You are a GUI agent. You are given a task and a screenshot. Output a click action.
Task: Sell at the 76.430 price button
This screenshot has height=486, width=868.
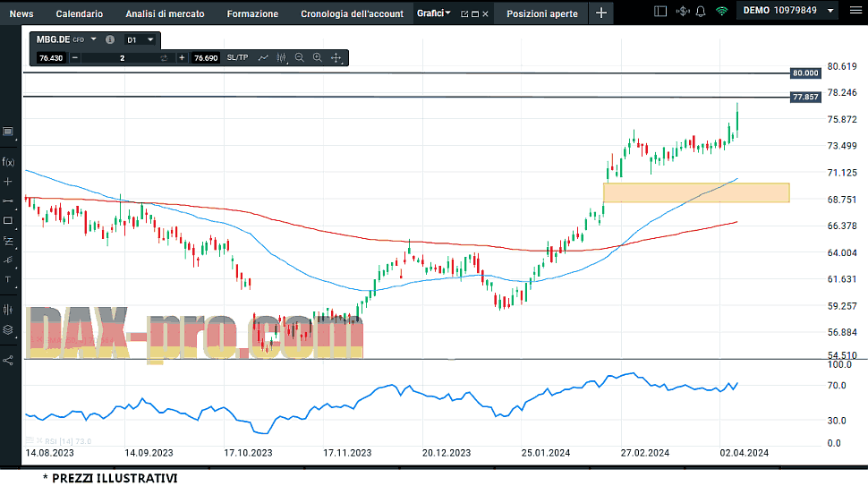pos(51,57)
